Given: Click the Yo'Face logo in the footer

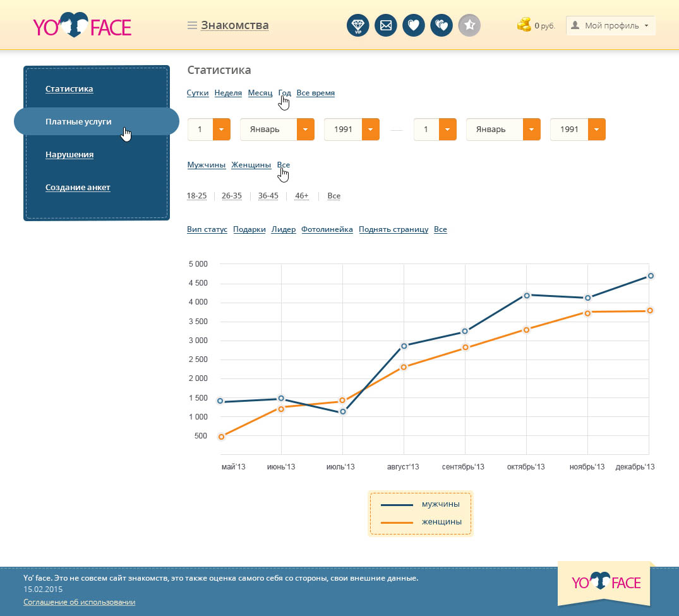Looking at the screenshot, I should (606, 581).
